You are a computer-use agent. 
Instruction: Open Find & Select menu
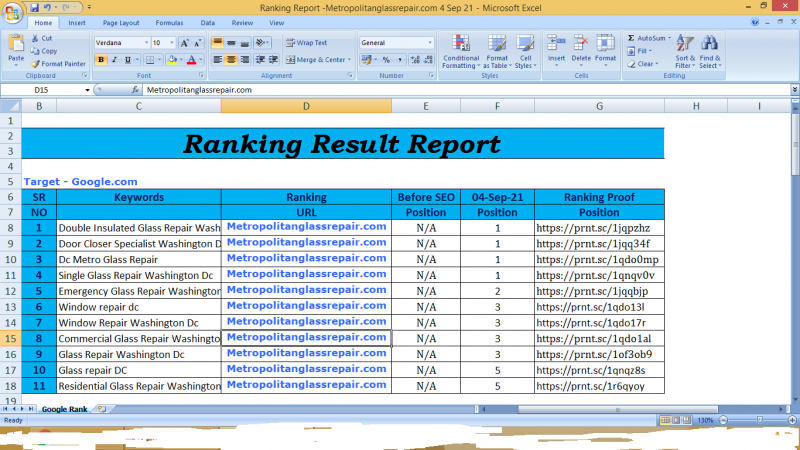coord(710,52)
